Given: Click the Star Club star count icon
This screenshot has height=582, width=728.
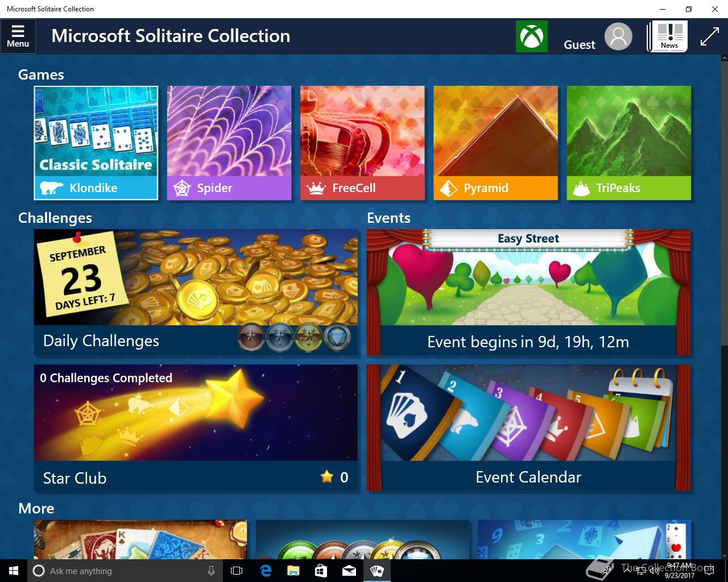Looking at the screenshot, I should pyautogui.click(x=326, y=477).
